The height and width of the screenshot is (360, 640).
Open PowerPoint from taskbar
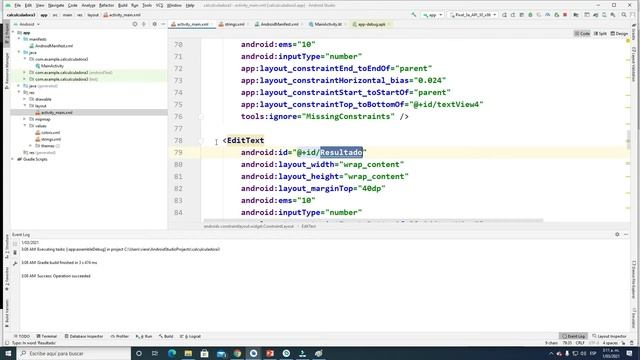coord(270,353)
